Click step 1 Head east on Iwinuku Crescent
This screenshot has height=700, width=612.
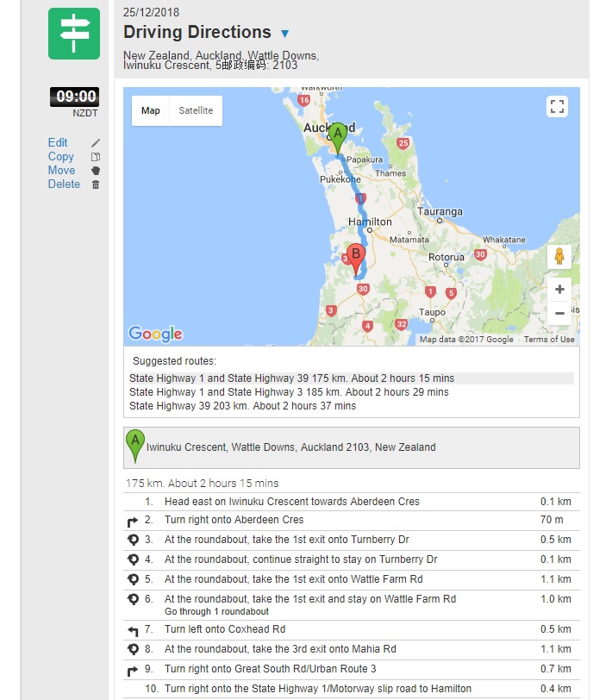(x=352, y=502)
